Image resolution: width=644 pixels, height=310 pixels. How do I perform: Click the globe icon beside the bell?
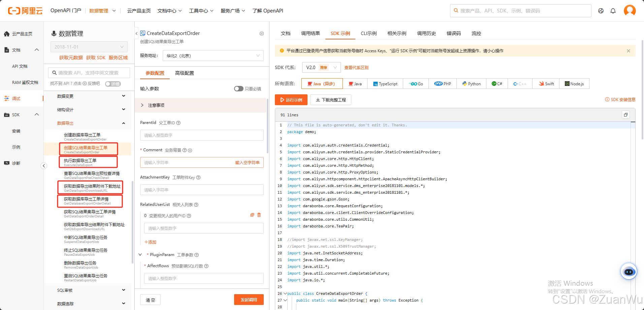coord(601,11)
